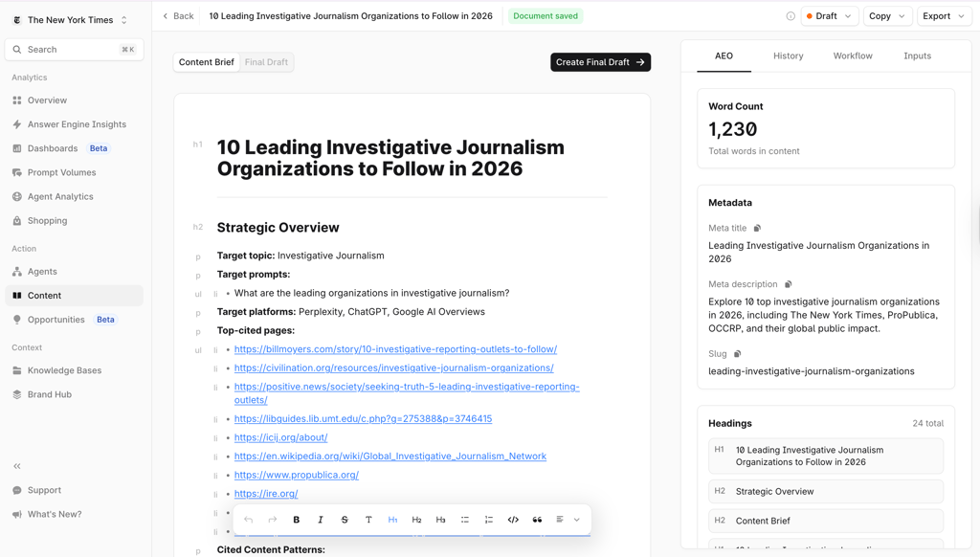Screen dimensions: 980x557
Task: Open What's New megaphone icon
Action: pyautogui.click(x=17, y=515)
